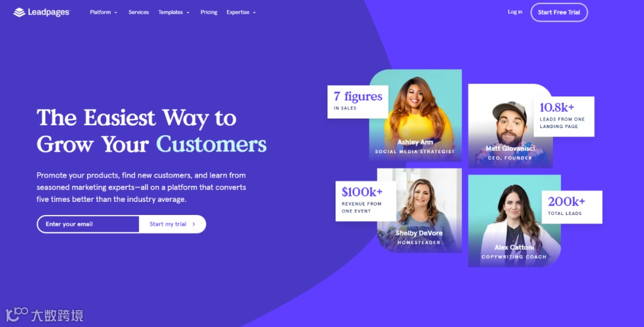This screenshot has height=327, width=644.
Task: Click the $100k+ revenue stat card
Action: (x=366, y=201)
